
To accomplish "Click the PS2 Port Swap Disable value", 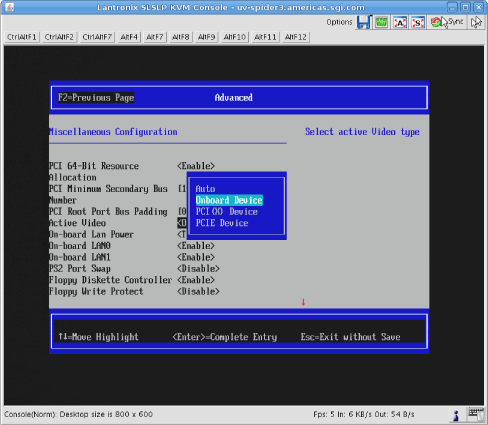I will point(198,269).
